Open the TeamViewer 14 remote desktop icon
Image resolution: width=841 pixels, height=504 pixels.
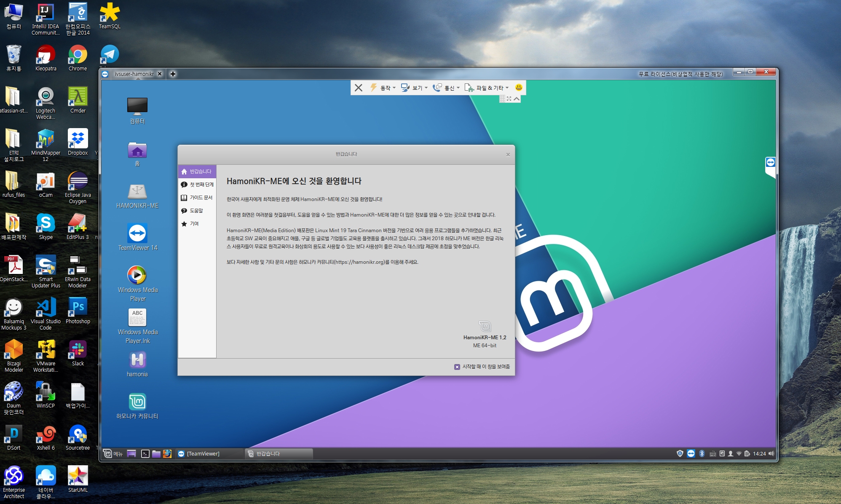point(137,234)
